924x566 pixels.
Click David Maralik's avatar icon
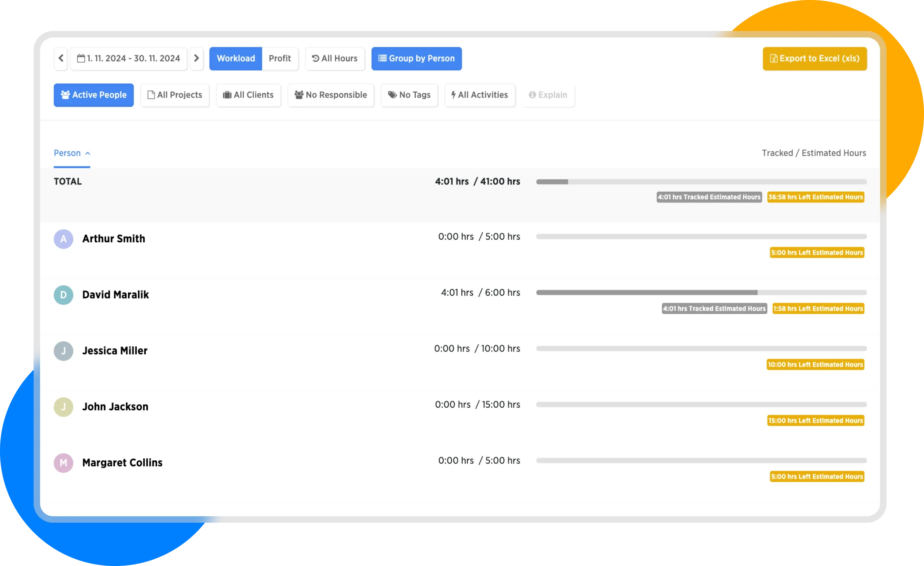[x=63, y=295]
